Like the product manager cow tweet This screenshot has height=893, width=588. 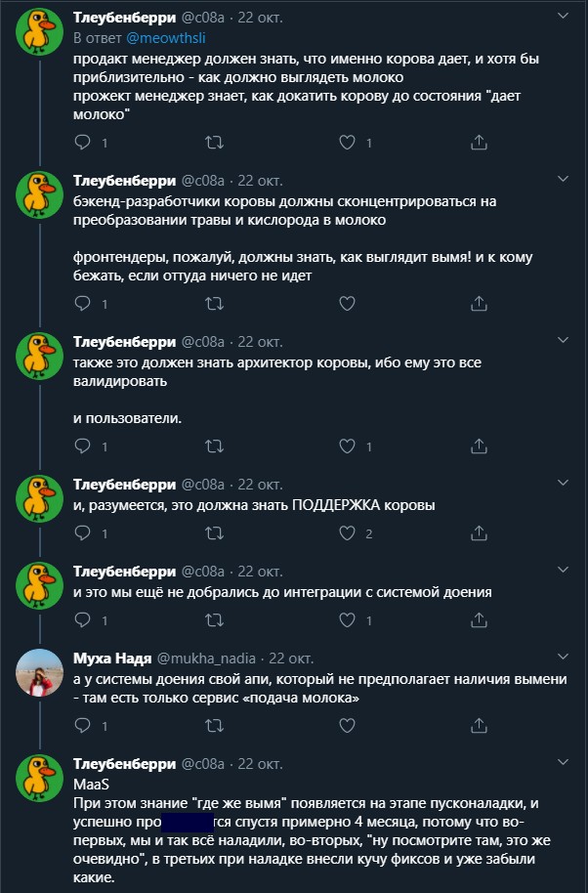pos(346,143)
